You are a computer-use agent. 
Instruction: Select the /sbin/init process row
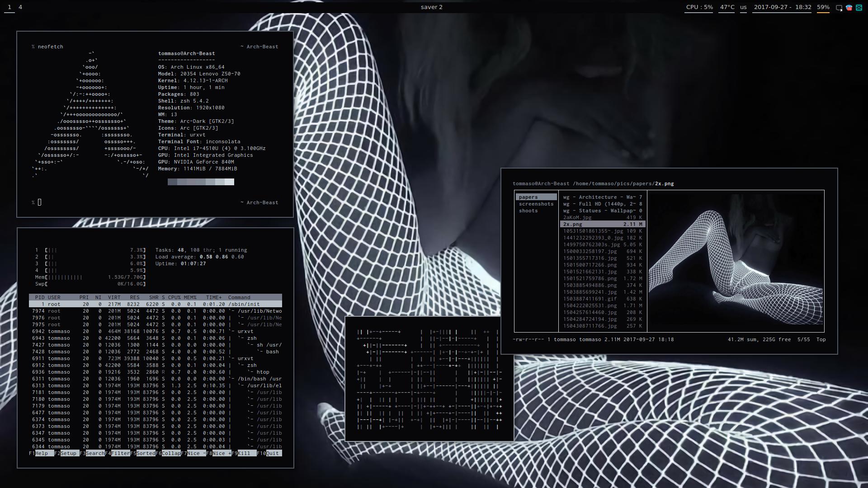[156, 304]
